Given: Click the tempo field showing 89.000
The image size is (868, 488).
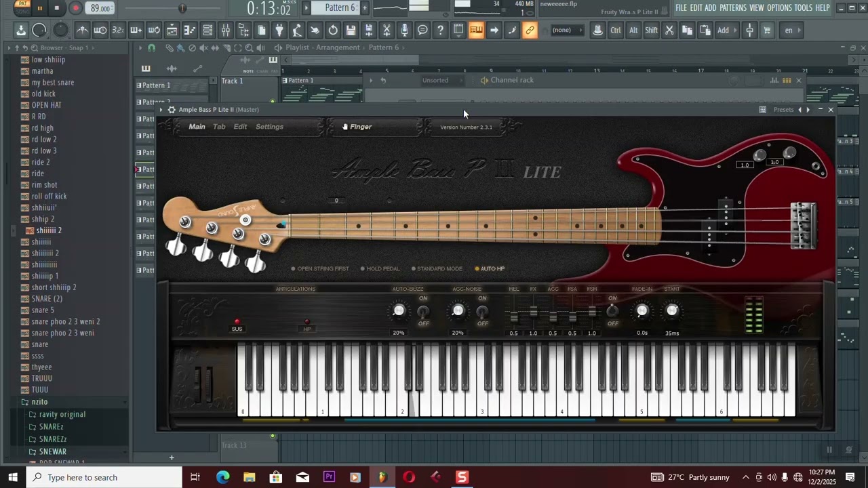Looking at the screenshot, I should pos(101,8).
